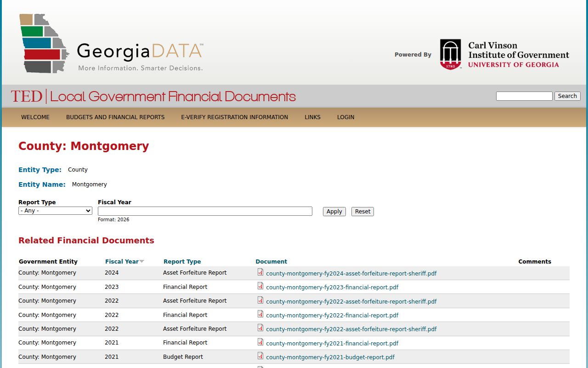Image resolution: width=588 pixels, height=368 pixels.
Task: Open E-VERIFY REGISTRATION INFORMATION in the nav bar
Action: [x=234, y=117]
